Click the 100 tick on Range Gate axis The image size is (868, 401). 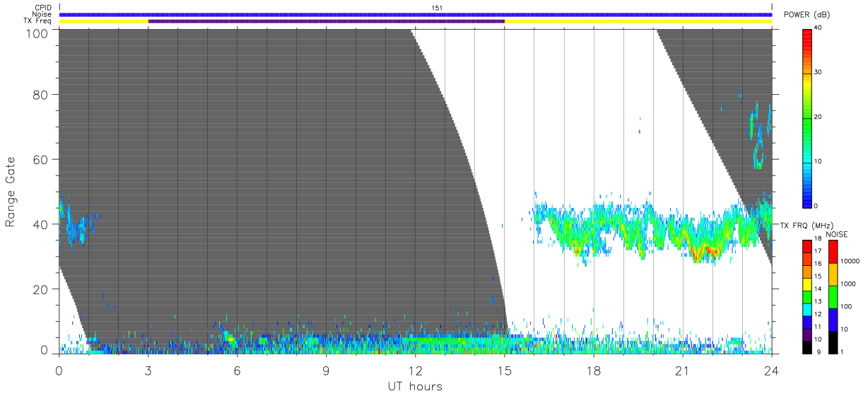pyautogui.click(x=38, y=33)
